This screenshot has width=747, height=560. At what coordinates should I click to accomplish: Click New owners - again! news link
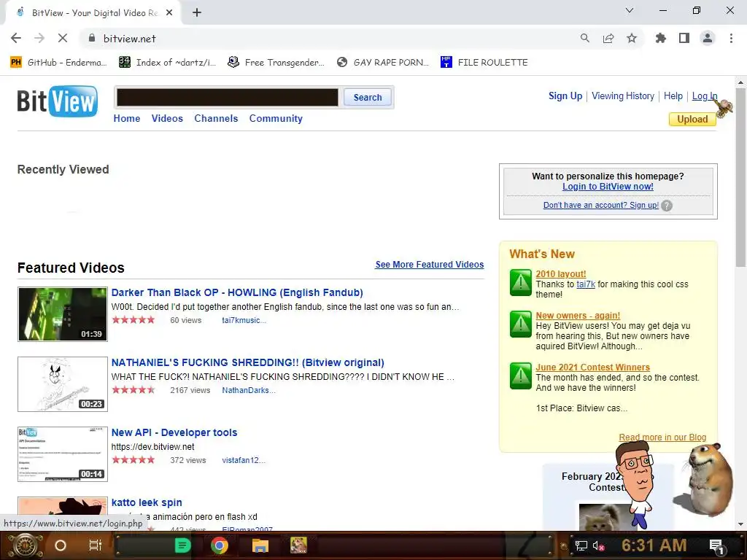click(x=578, y=315)
